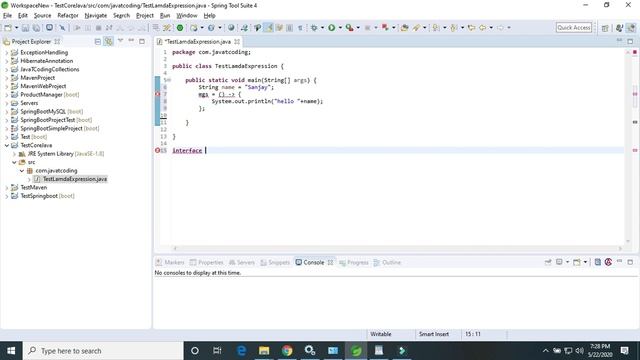This screenshot has width=640, height=360.
Task: Click the Back navigation yellow arrow
Action: 482,28
